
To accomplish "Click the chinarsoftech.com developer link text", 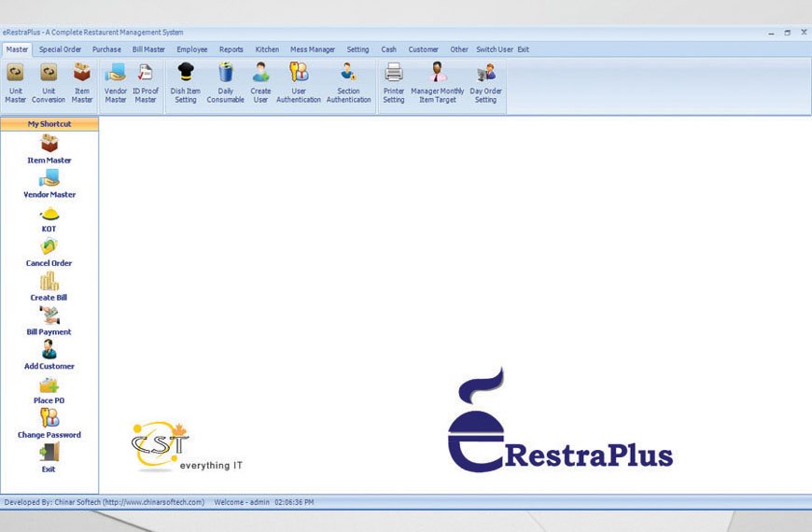I will coord(153,502).
